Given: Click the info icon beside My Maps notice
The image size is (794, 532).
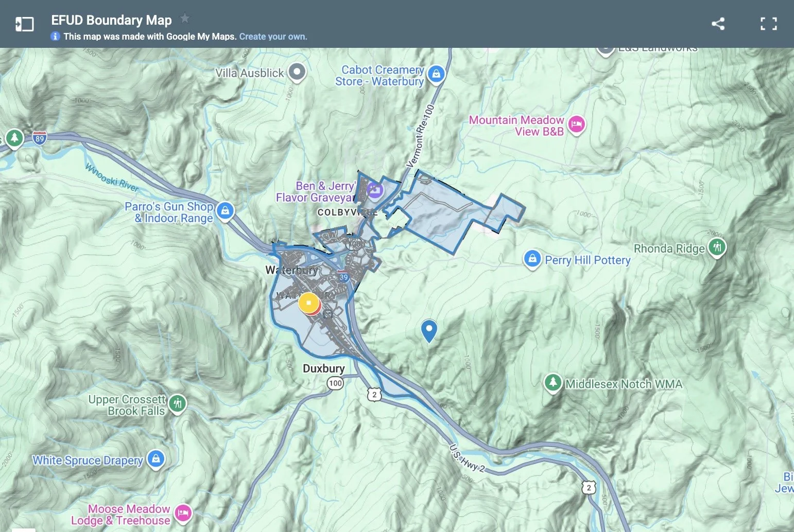Looking at the screenshot, I should [55, 37].
